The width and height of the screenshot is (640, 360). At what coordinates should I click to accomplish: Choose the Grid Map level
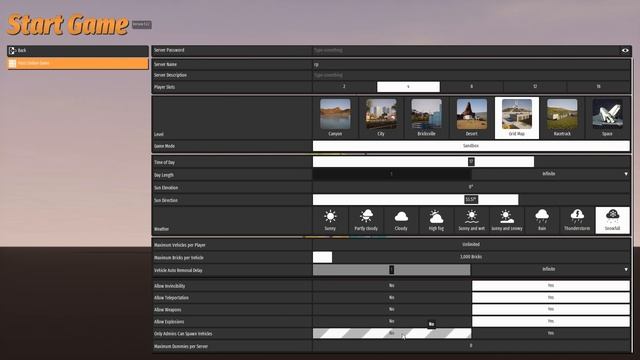pyautogui.click(x=517, y=118)
